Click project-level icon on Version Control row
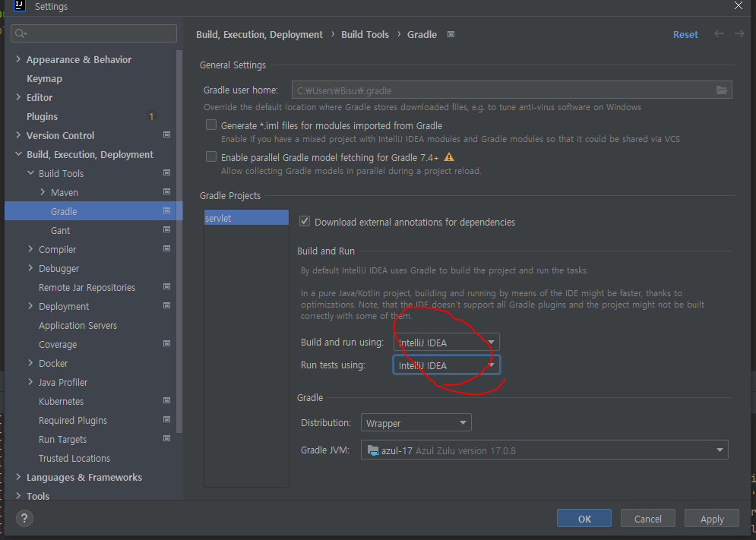The height and width of the screenshot is (540, 756). 167,134
